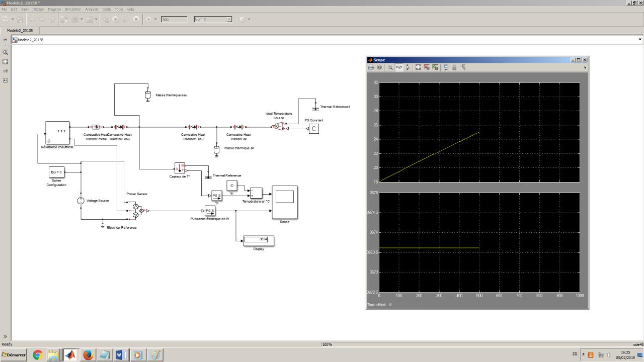
Task: Toggle floating scope icon in Scope toolbar
Action: click(x=446, y=67)
